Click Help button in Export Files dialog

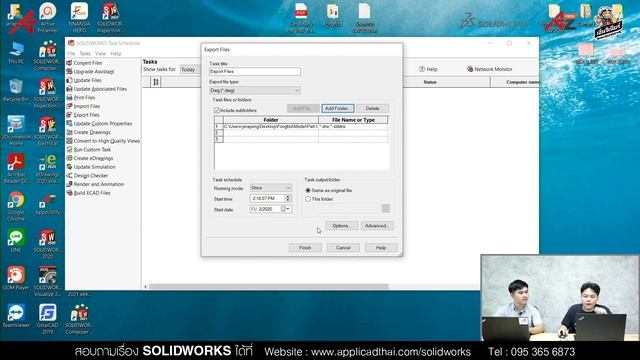pos(381,248)
